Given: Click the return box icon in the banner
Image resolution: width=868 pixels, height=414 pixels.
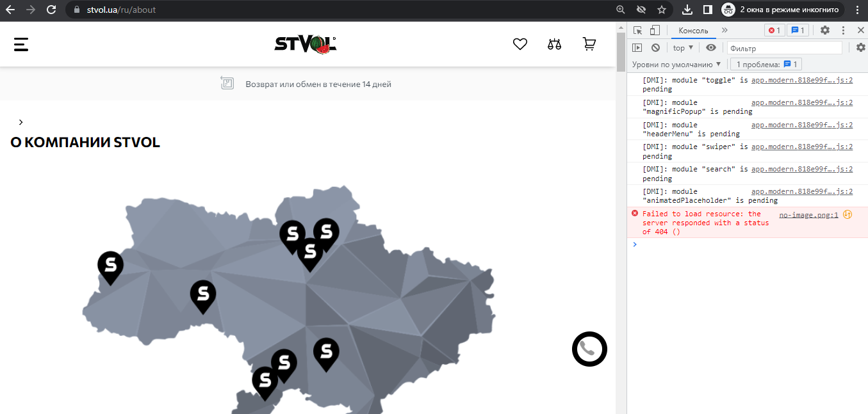Looking at the screenshot, I should tap(227, 83).
